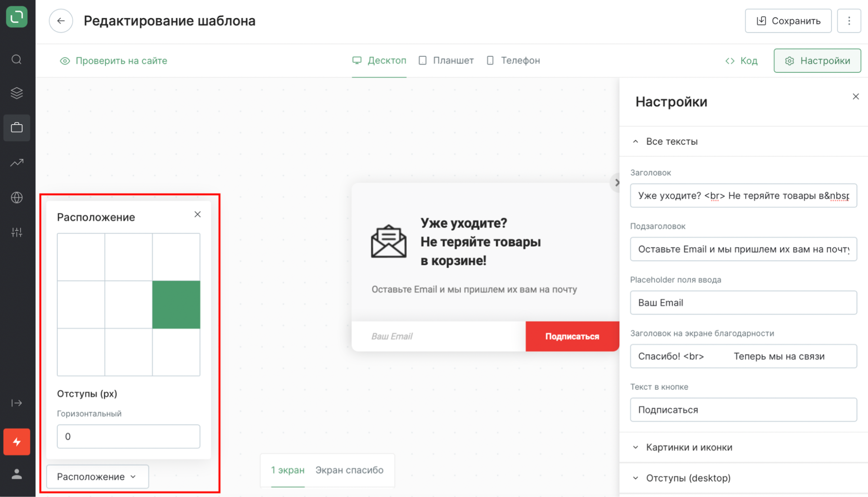Open the globe icon in sidebar
Viewport: 868px width, 497px height.
17,197
